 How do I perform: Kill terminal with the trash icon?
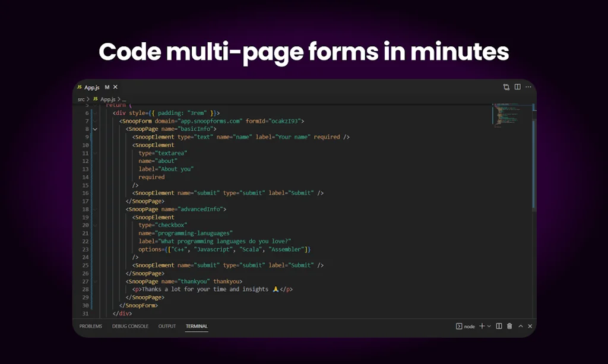[509, 326]
